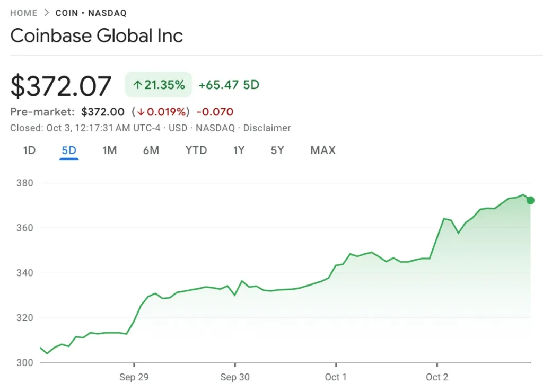
Task: Select the MAX range tab
Action: coord(323,150)
